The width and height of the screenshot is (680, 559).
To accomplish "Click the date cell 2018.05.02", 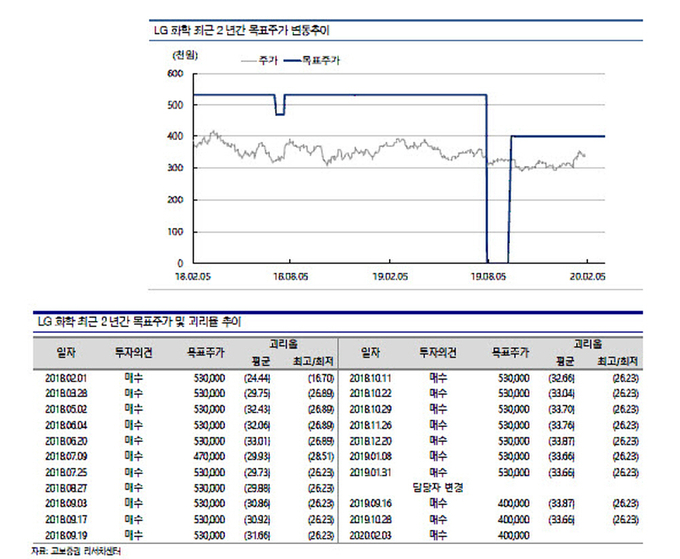I will [66, 409].
